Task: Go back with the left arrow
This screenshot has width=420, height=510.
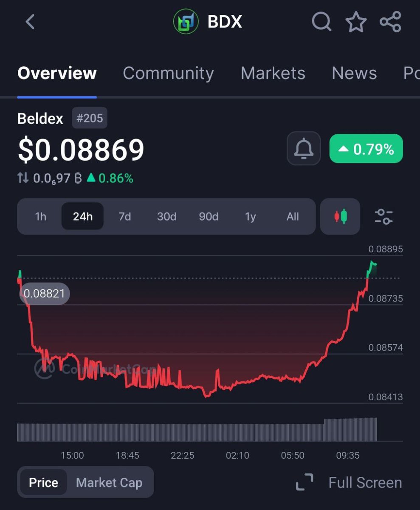Action: (30, 22)
